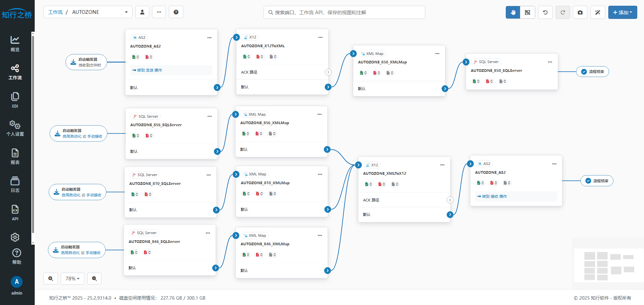Toggle the ACK 路径 port on AUTOZONE_X12ToXML
The height and width of the screenshot is (305, 644).
click(328, 72)
